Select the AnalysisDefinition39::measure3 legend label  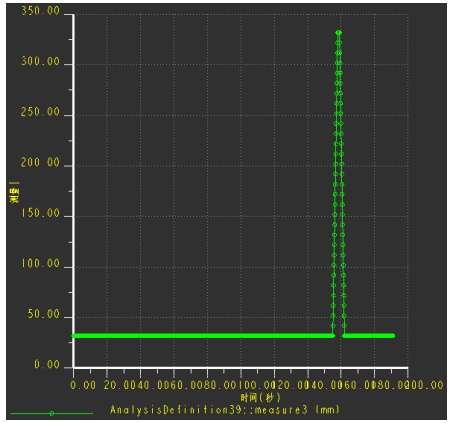pos(225,410)
